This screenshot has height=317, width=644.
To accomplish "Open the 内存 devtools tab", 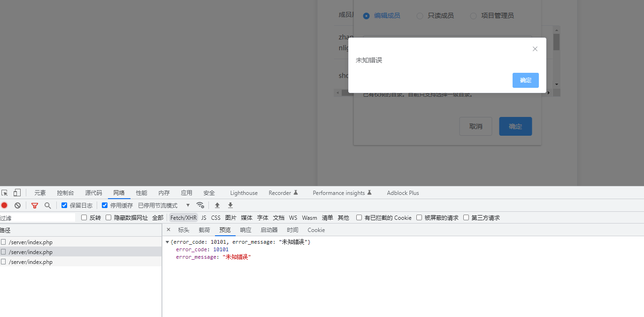I will (x=164, y=193).
